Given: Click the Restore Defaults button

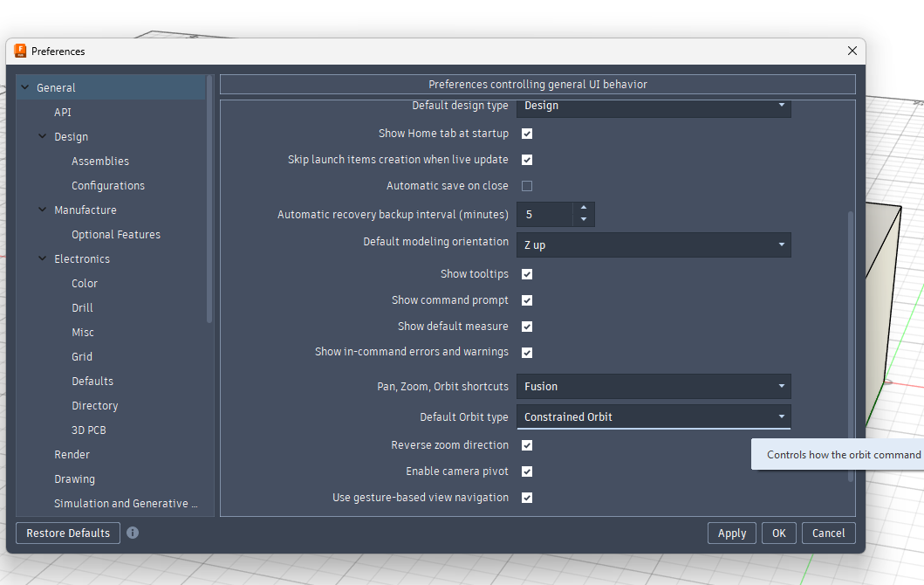Looking at the screenshot, I should coord(68,533).
